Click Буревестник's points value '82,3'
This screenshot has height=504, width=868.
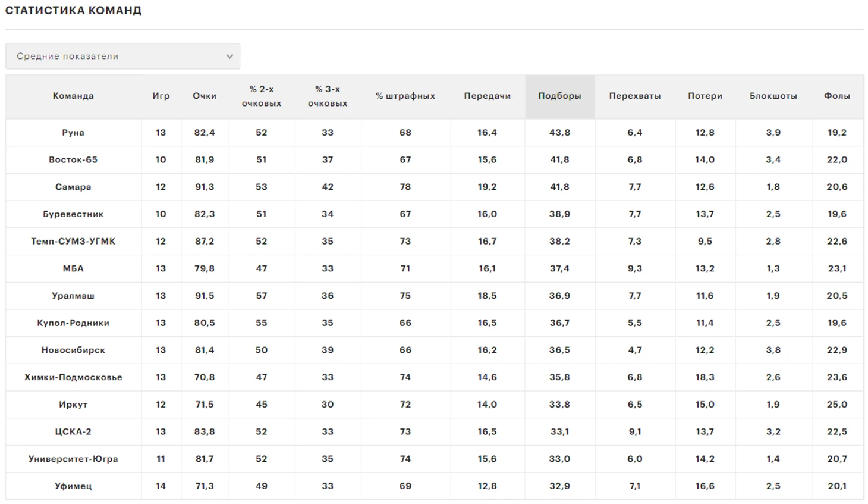coord(205,214)
